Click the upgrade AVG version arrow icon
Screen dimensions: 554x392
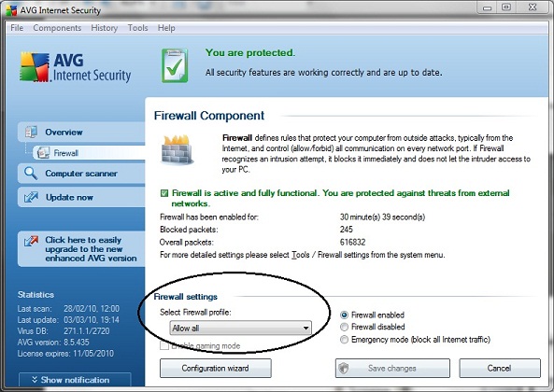click(31, 241)
